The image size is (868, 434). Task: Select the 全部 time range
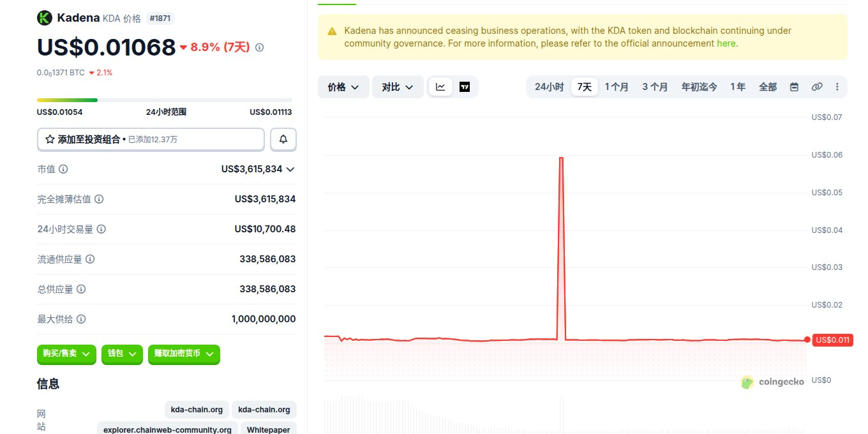(x=768, y=87)
